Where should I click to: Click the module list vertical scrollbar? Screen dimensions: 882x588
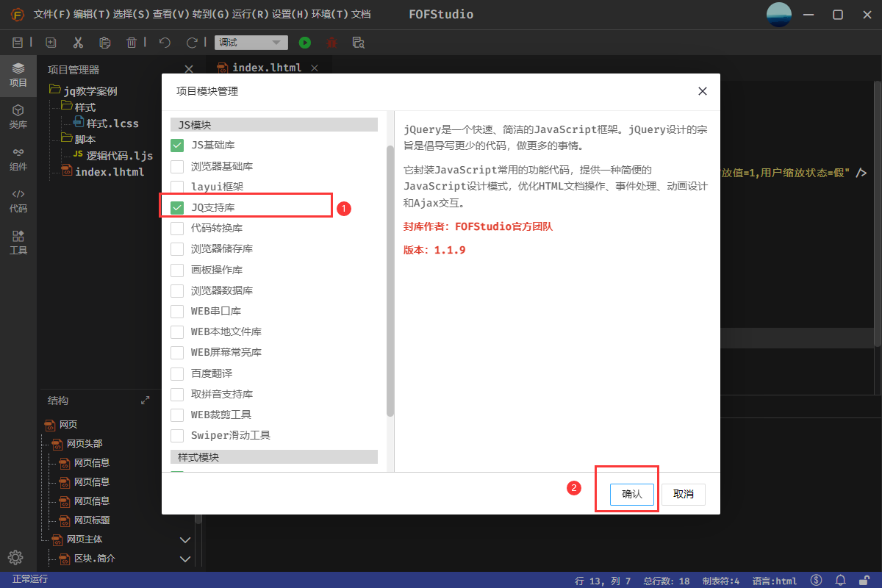[x=390, y=279]
